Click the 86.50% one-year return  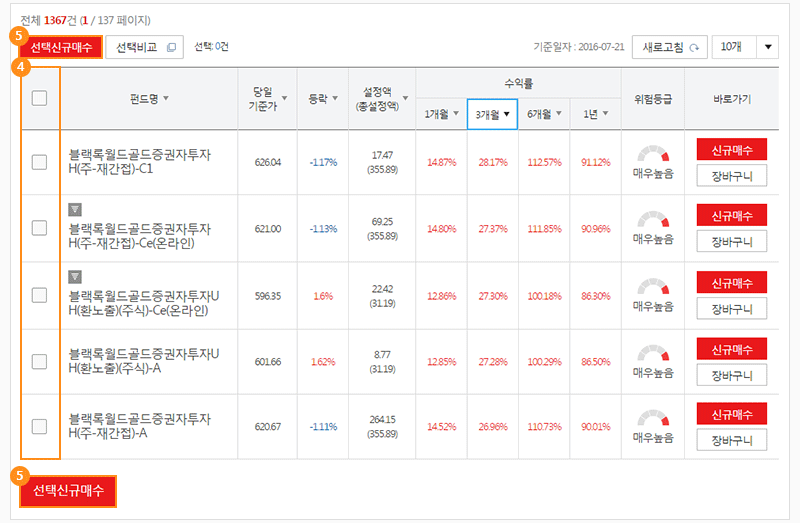coord(595,362)
